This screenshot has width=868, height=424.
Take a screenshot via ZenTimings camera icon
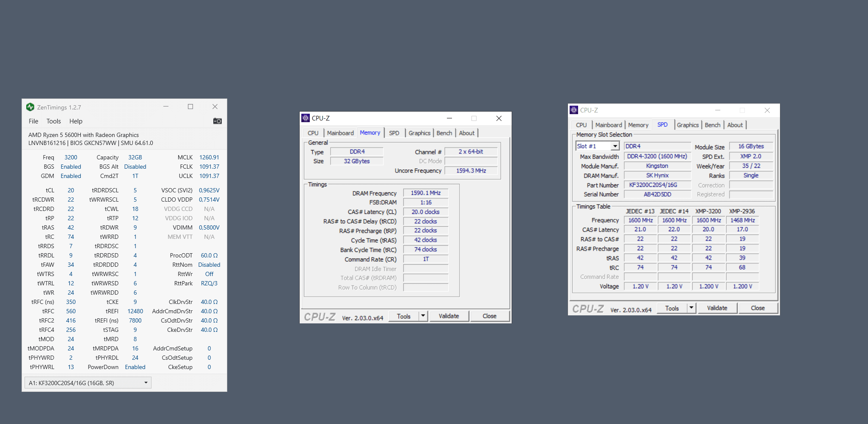coord(218,121)
